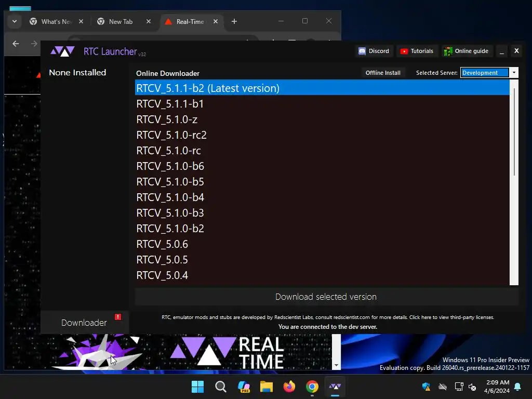Screen dimensions: 532x399
Task: Close the What's New Chrome tab
Action: point(81,21)
